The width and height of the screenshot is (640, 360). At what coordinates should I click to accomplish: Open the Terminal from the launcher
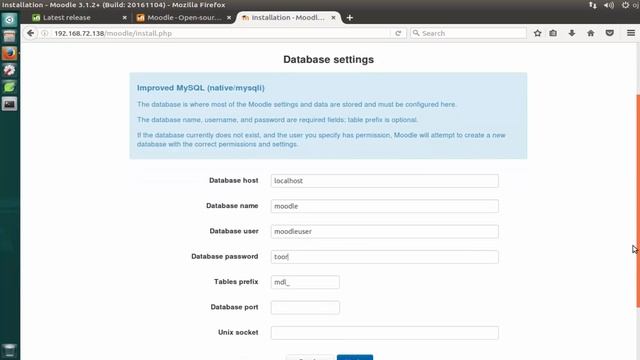[9, 104]
